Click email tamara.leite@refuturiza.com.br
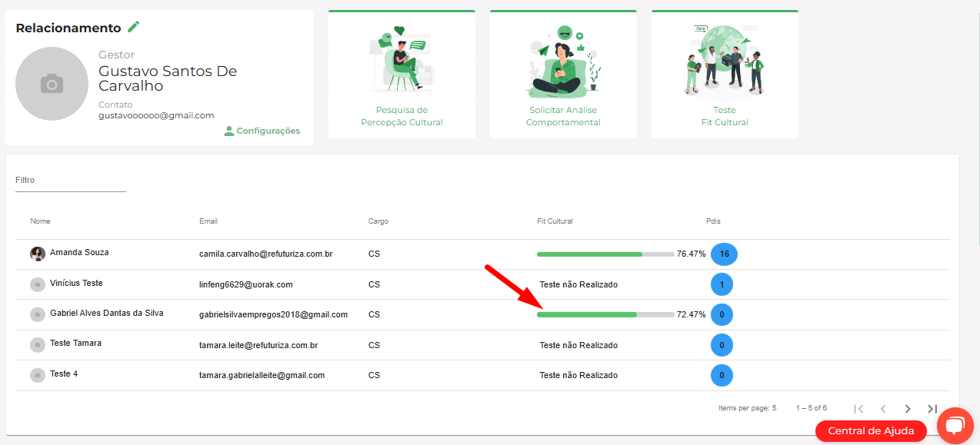This screenshot has width=980, height=445. point(258,345)
